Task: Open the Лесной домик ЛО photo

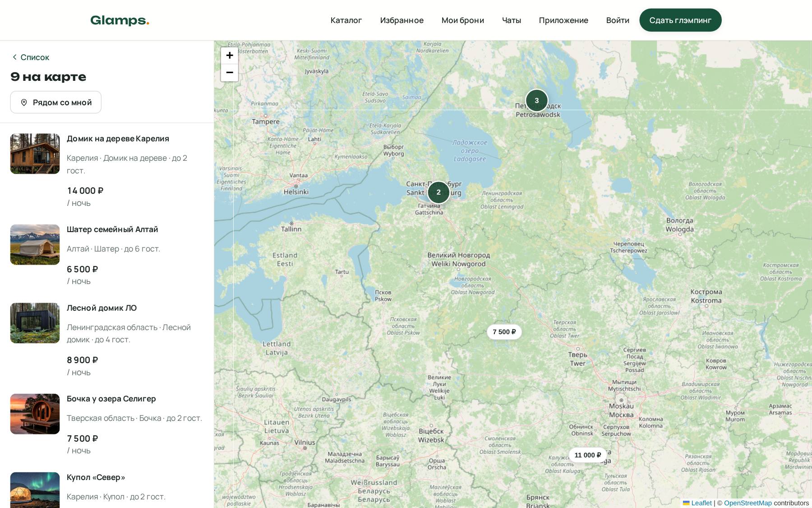Action: [35, 323]
